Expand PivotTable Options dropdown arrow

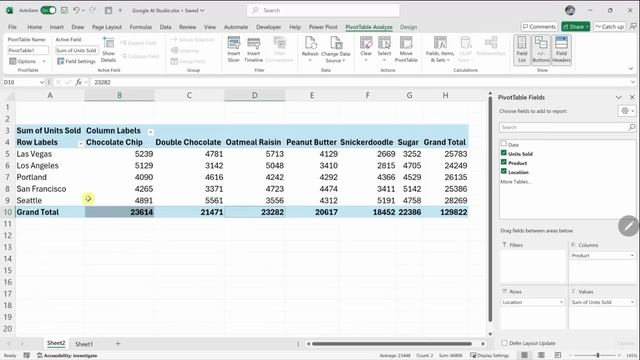[x=44, y=61]
